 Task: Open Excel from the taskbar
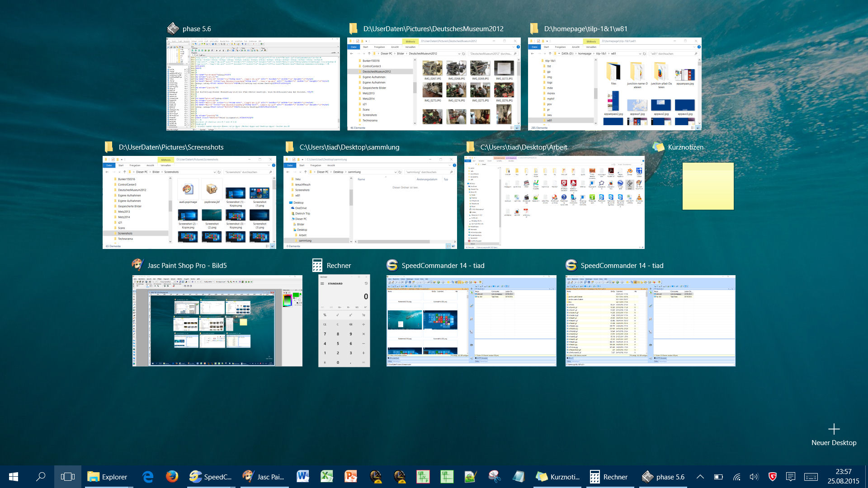pos(326,477)
